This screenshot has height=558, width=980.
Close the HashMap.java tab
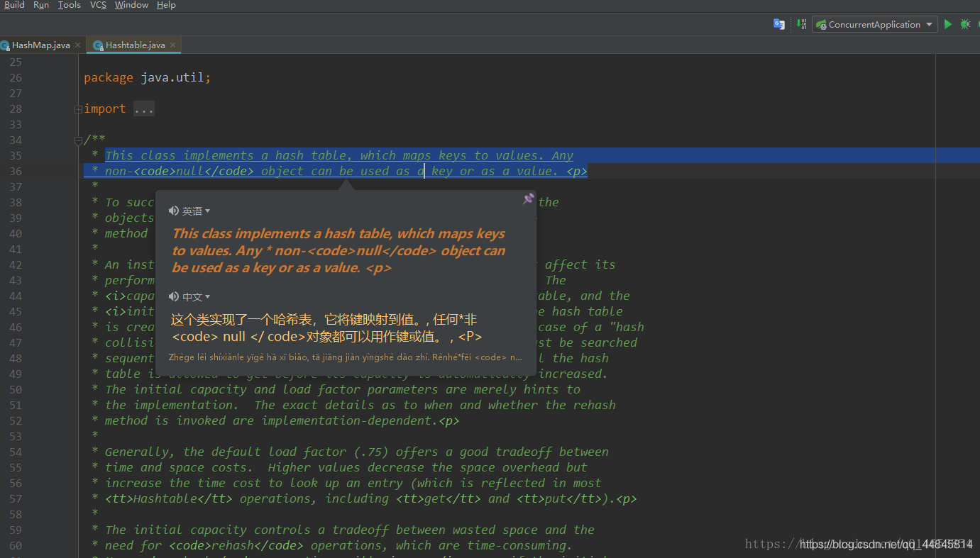(x=78, y=45)
